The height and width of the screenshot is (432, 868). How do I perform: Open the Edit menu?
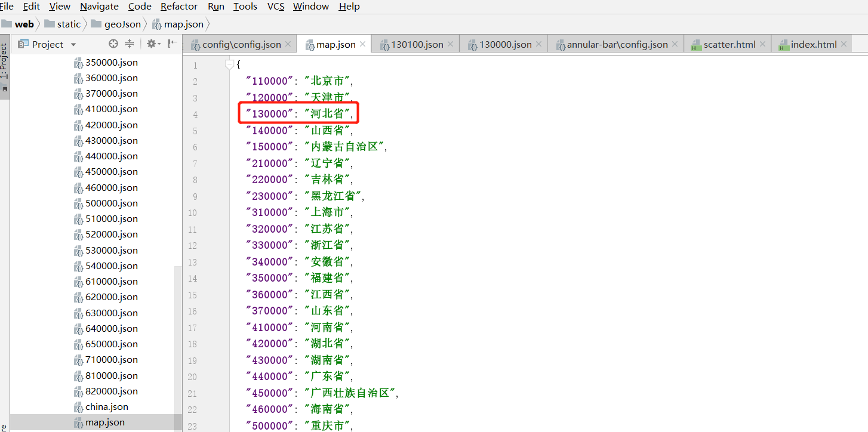32,7
